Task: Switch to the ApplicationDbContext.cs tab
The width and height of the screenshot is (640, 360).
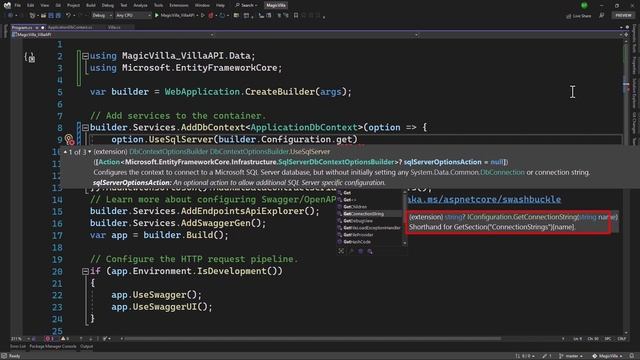Action: 70,27
